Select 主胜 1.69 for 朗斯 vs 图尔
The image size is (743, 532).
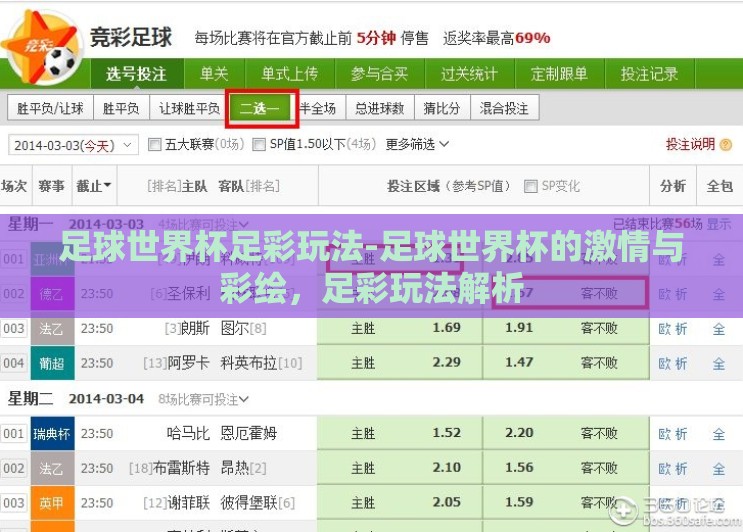tap(399, 328)
